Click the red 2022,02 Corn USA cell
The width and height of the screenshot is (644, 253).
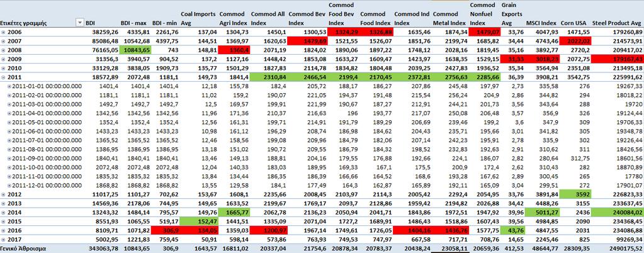coord(574,41)
